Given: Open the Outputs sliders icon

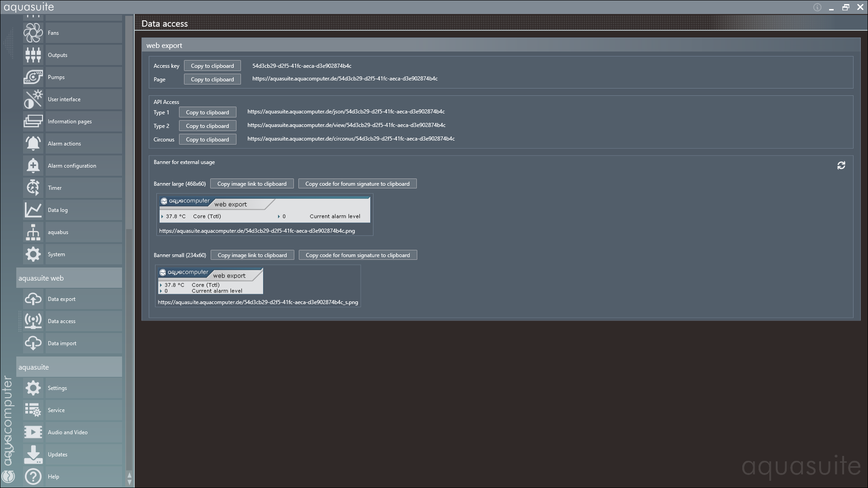Looking at the screenshot, I should point(33,55).
